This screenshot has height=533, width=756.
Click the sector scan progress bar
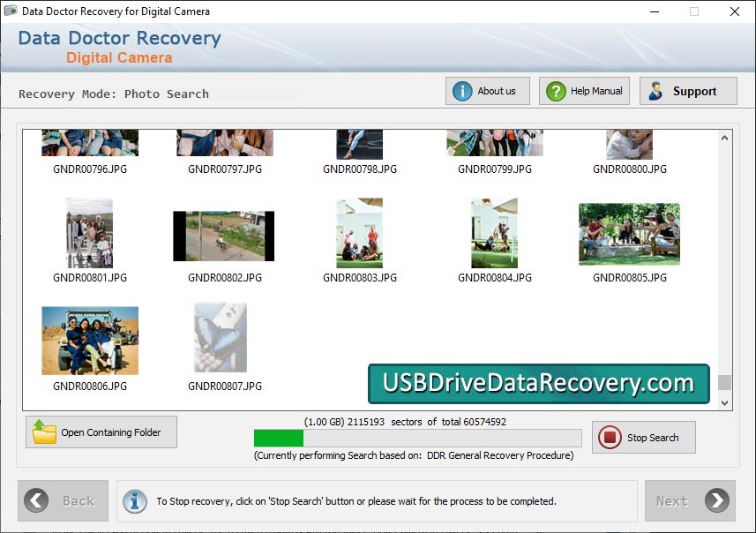[417, 438]
